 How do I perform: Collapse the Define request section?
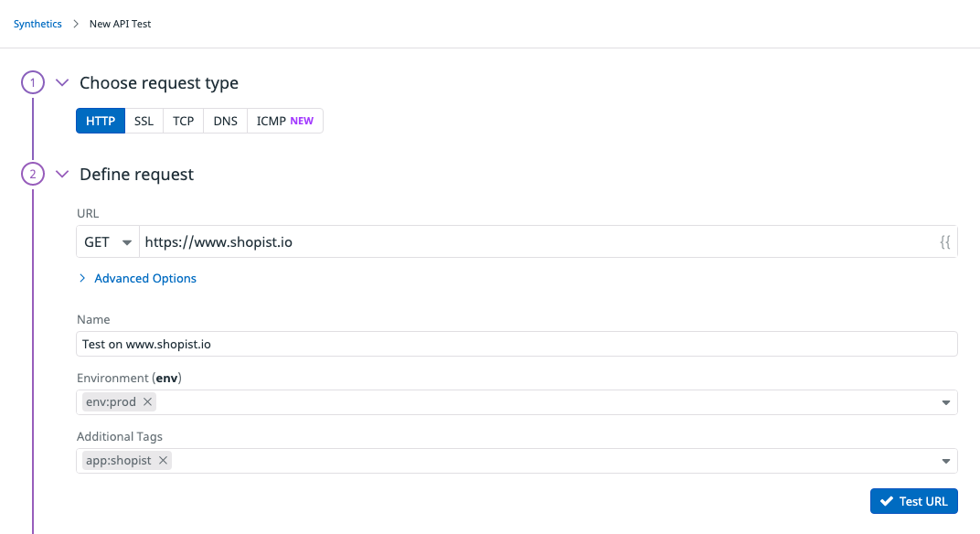62,174
